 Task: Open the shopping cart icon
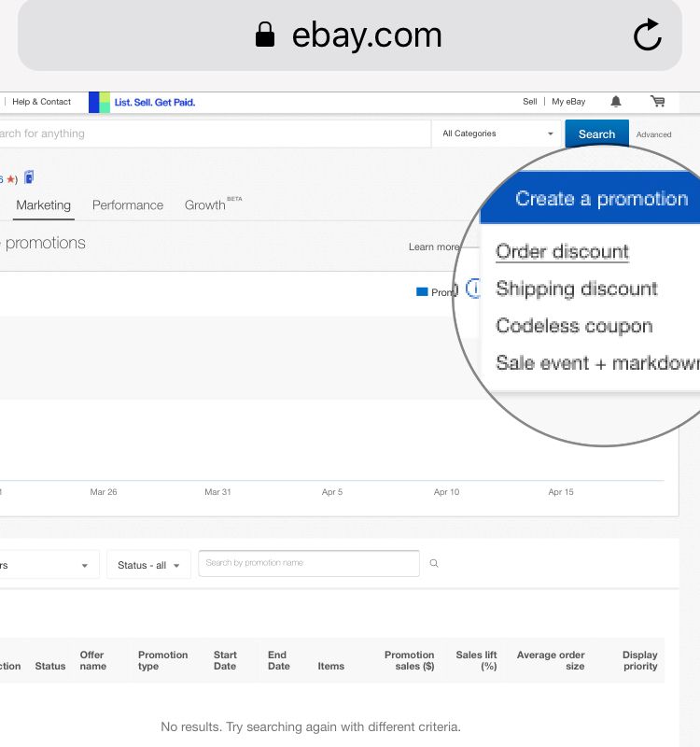(x=657, y=102)
